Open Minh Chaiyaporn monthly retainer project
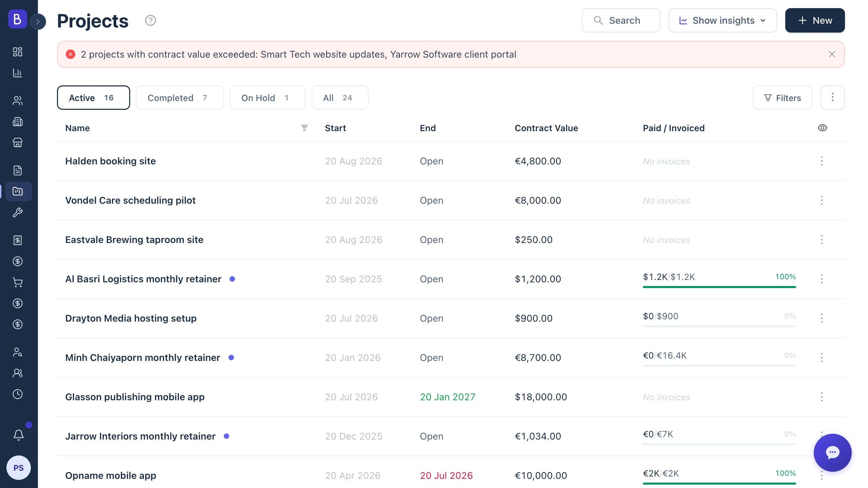Screen dimensions: 868x488 142,358
